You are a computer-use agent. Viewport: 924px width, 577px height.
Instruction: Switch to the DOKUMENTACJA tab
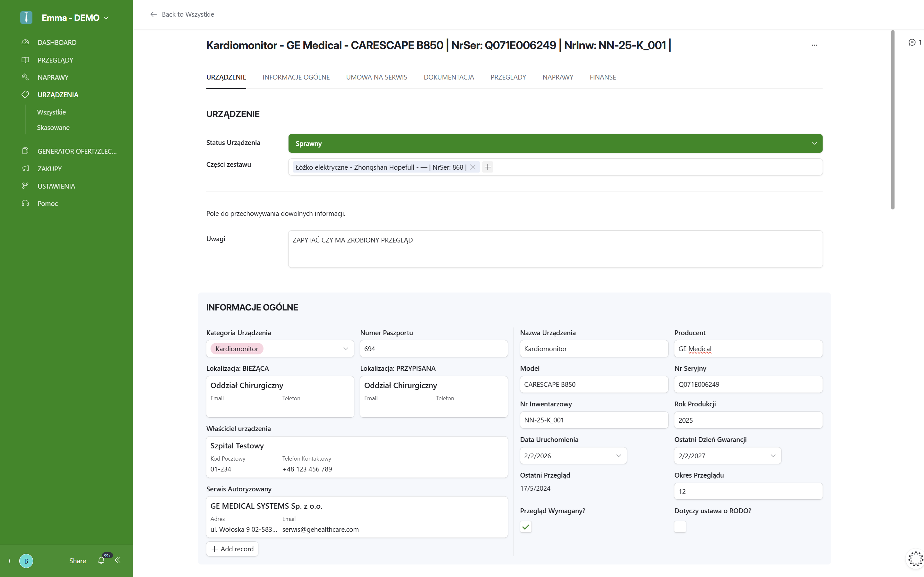(x=449, y=77)
